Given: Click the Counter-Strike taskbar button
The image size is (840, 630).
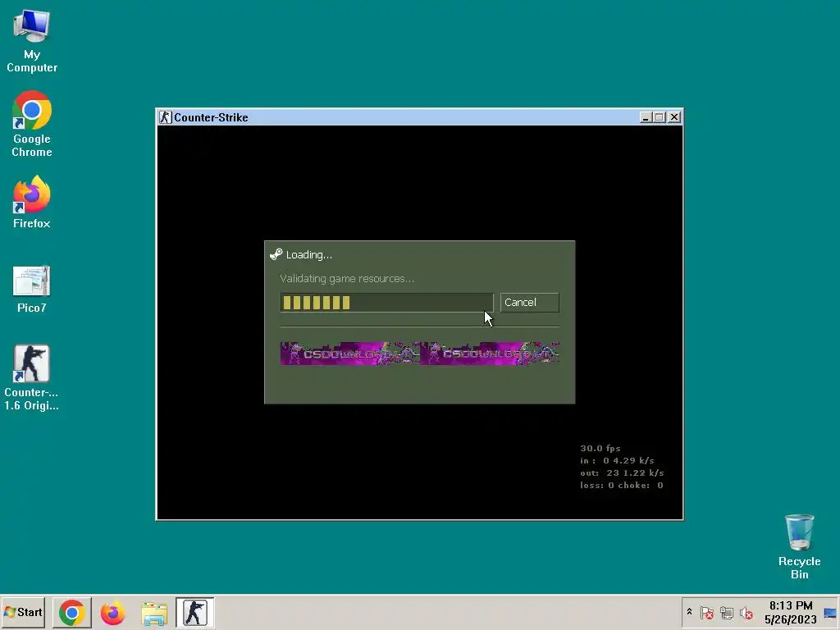Looking at the screenshot, I should point(195,612).
